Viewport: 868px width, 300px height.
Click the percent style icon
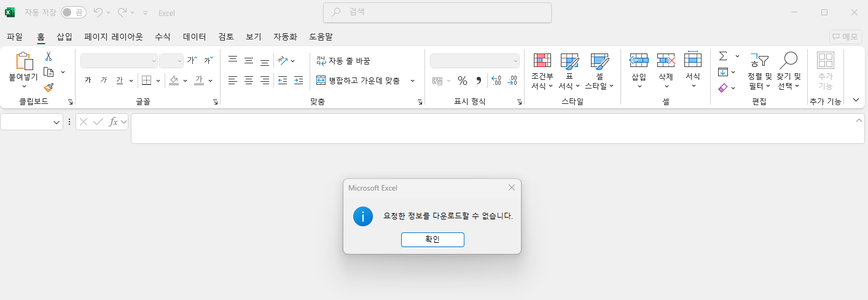click(463, 81)
